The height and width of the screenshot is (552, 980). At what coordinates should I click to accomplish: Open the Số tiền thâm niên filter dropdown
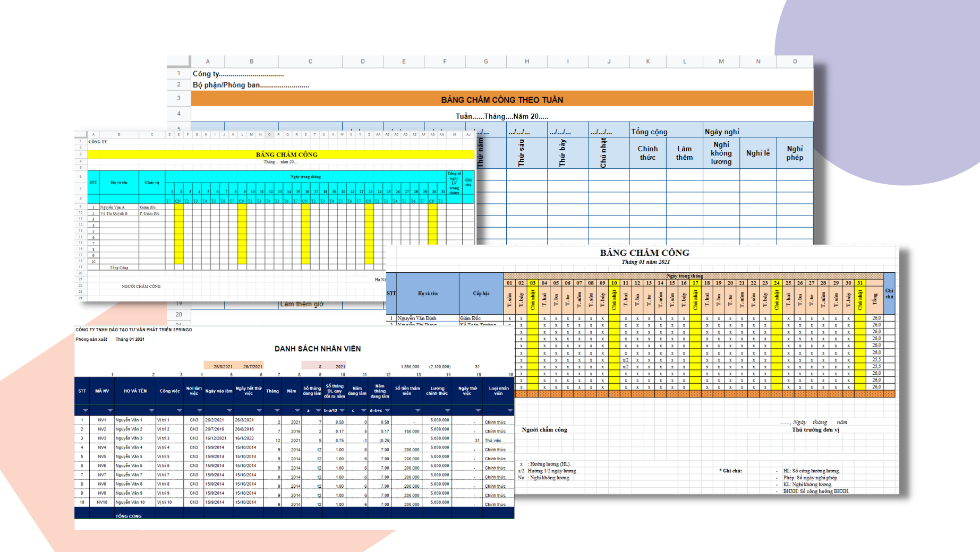pos(417,411)
